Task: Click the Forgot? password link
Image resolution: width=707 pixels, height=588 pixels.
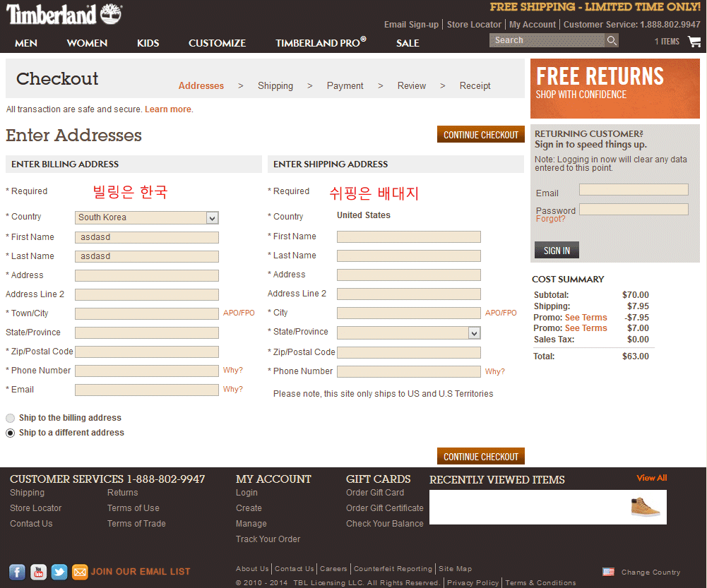Action: pyautogui.click(x=550, y=219)
